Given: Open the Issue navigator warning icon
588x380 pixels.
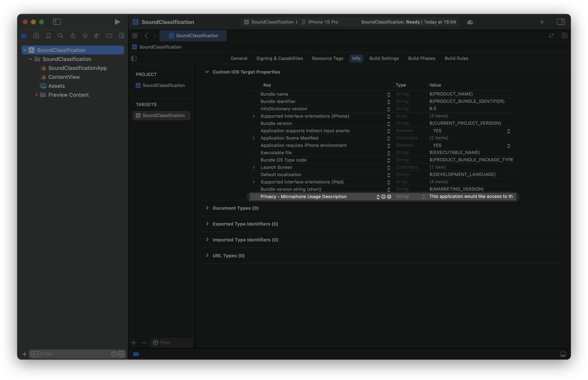Looking at the screenshot, I should pyautogui.click(x=73, y=36).
